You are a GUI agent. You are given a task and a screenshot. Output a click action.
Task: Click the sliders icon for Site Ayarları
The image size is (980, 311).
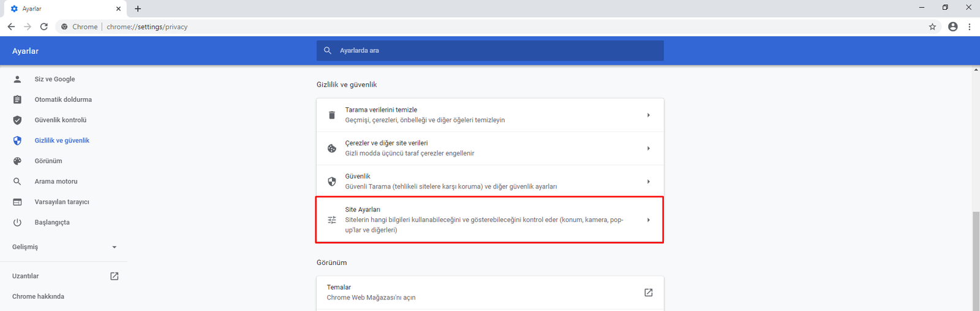pos(332,220)
